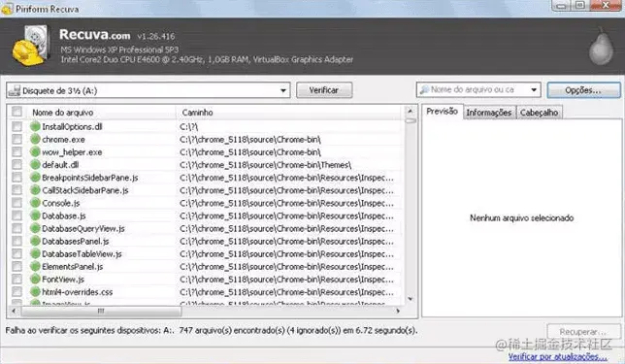This screenshot has width=625, height=364.
Task: Click the green status icon for CallStackSidebarPane.js
Action: [x=35, y=190]
